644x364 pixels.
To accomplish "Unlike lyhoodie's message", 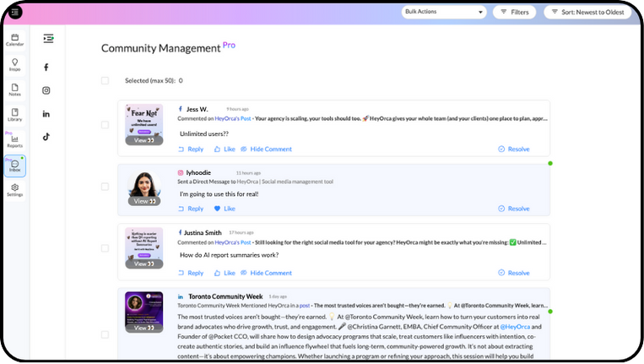I will [225, 209].
